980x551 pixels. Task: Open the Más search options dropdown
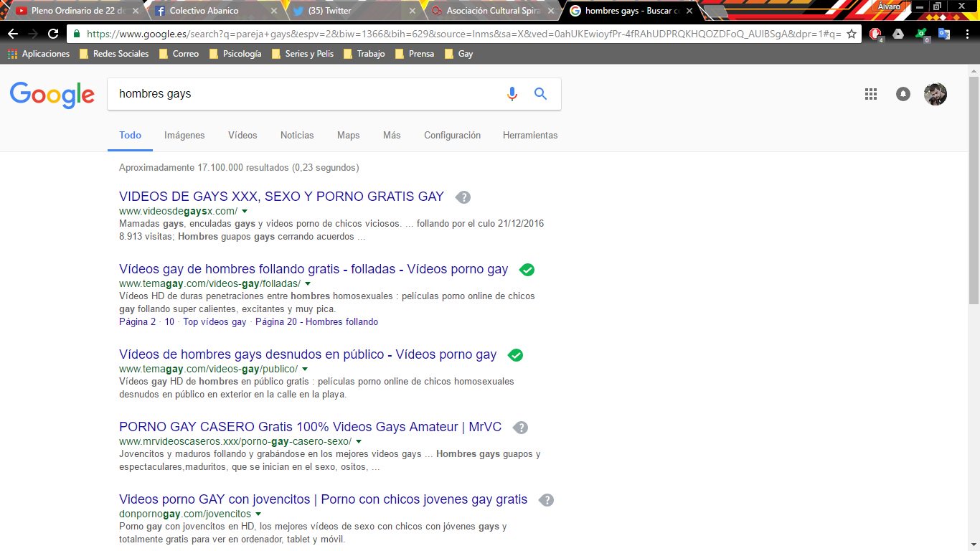[x=392, y=135]
